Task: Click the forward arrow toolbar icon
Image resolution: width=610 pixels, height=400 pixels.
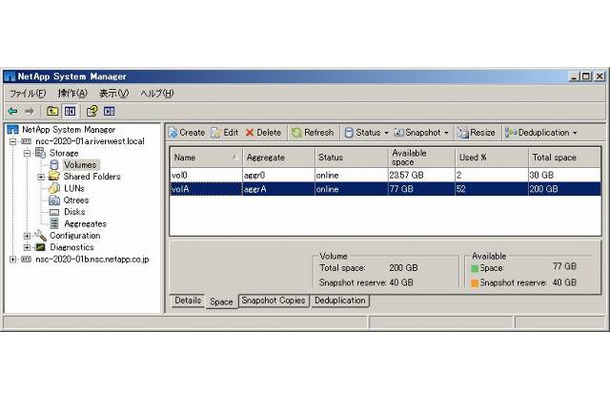Action: 29,111
